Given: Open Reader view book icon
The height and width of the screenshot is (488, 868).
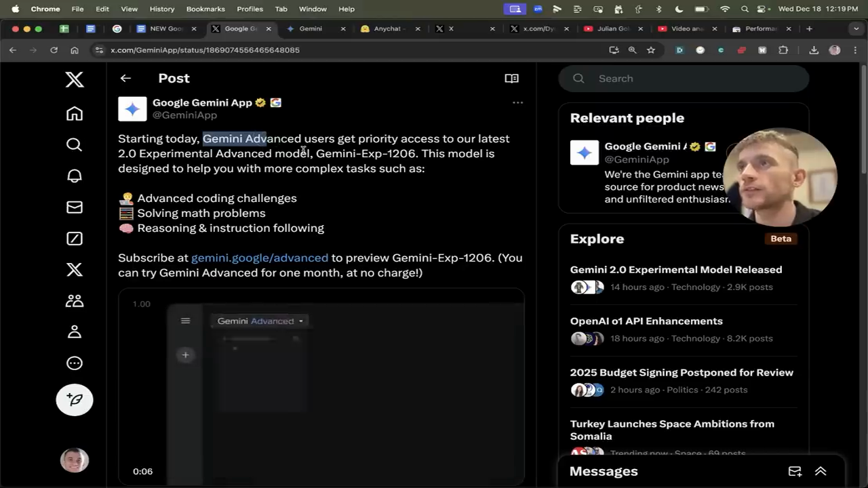Looking at the screenshot, I should pos(512,79).
